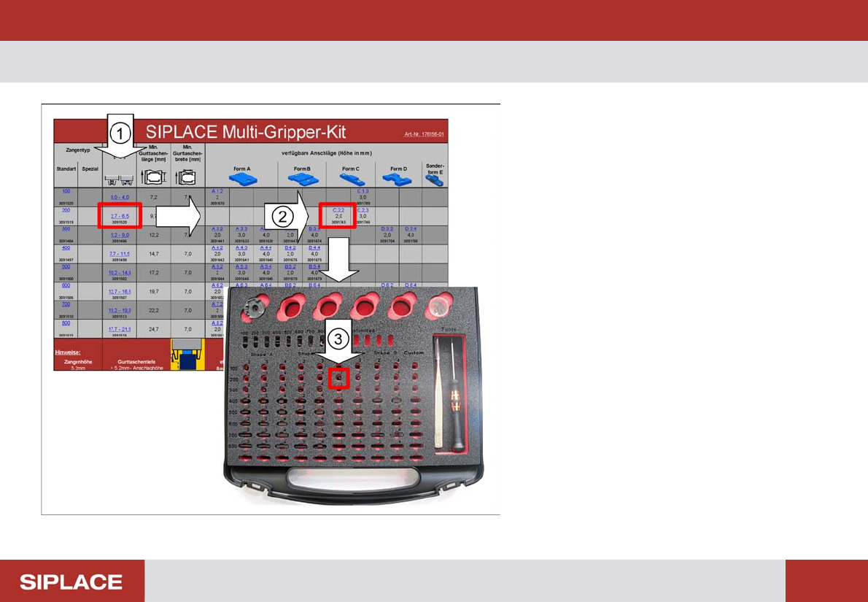Screen dimensions: 868x602
Task: Click the yellow and blue gripper depth diagram
Action: point(187,355)
